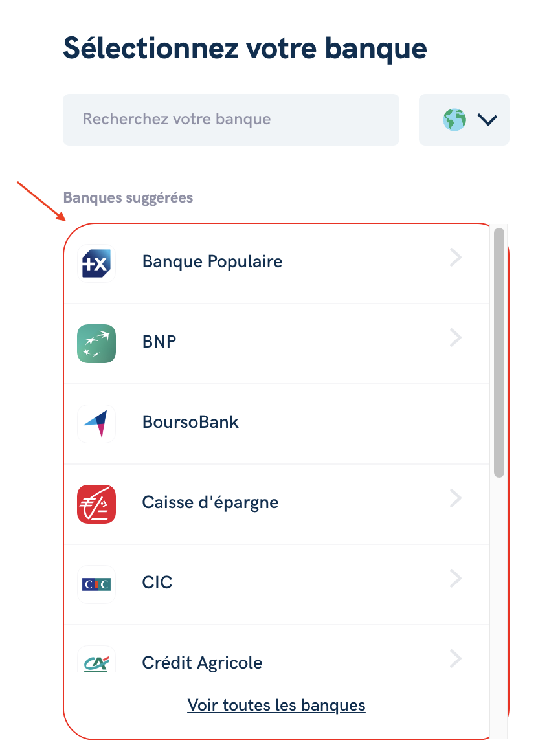Open Crédit Agricole via its chevron
This screenshot has width=549, height=756.
[455, 659]
